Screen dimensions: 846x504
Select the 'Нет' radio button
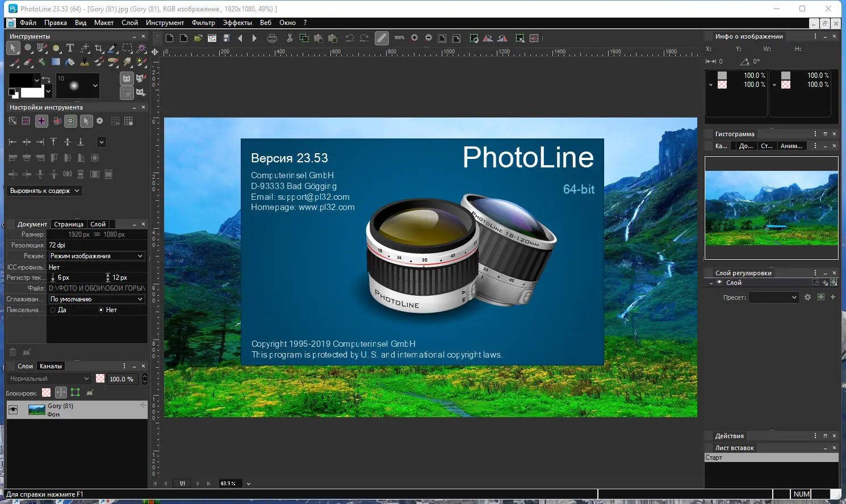[x=101, y=310]
